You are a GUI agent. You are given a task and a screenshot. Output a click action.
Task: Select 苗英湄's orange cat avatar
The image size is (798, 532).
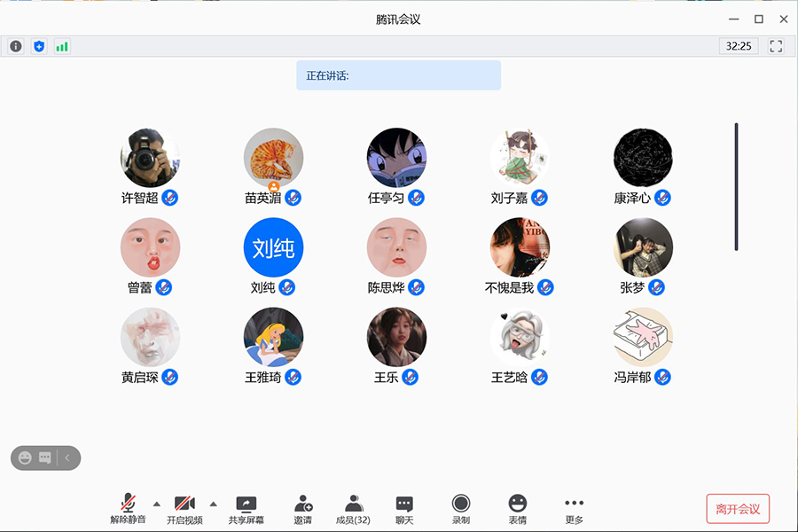click(x=273, y=157)
